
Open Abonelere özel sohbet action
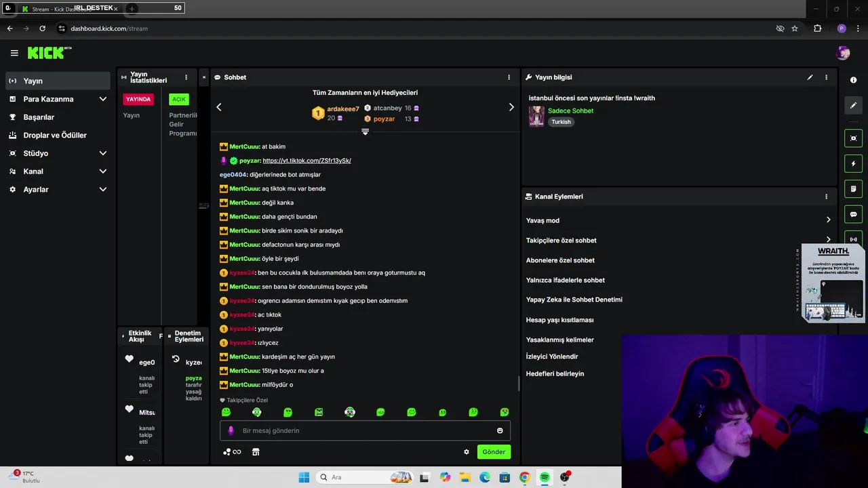click(560, 260)
